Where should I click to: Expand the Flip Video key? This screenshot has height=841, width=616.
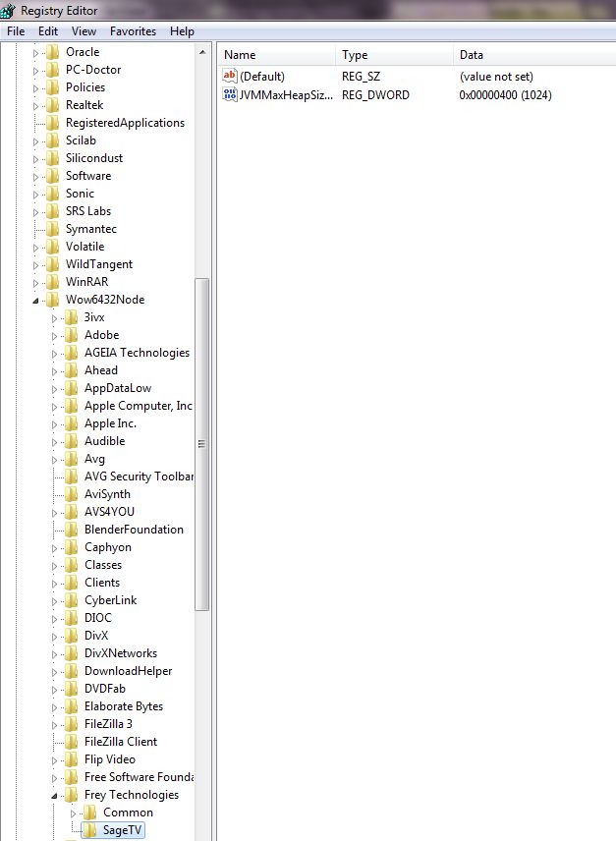coord(55,761)
